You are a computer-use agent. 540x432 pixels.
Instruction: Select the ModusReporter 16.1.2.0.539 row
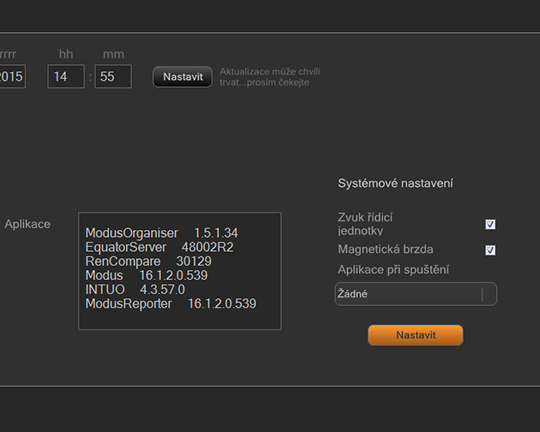[x=171, y=304]
